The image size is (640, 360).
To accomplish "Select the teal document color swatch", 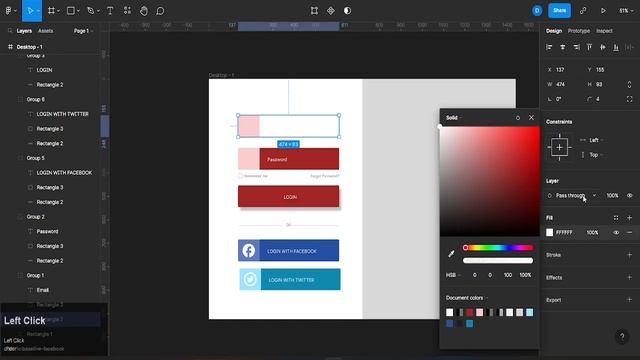I will pyautogui.click(x=469, y=324).
